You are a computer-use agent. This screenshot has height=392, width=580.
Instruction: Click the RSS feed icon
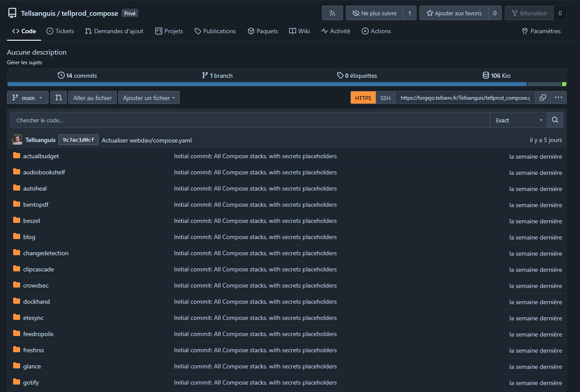(332, 13)
